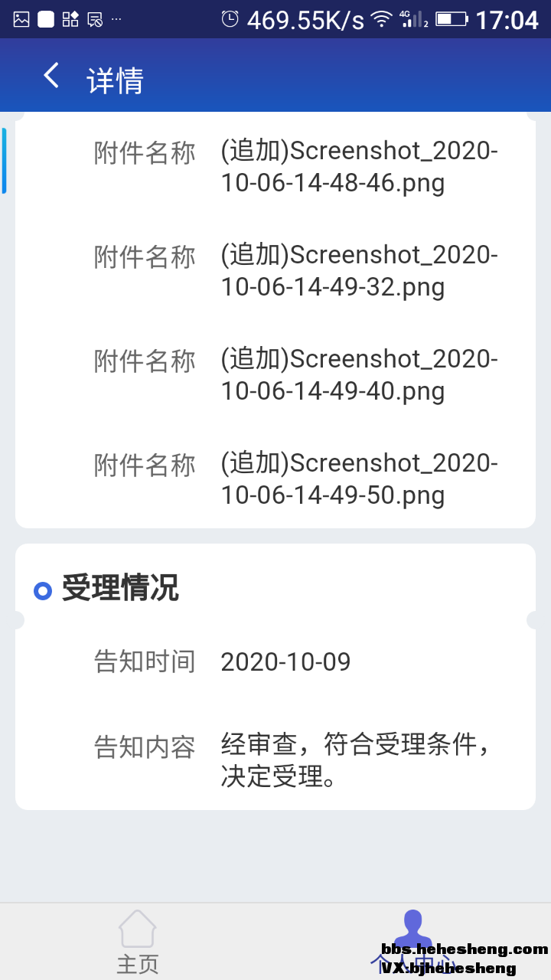Image resolution: width=551 pixels, height=980 pixels.
Task: Tap the 详情 page title
Action: tap(116, 80)
